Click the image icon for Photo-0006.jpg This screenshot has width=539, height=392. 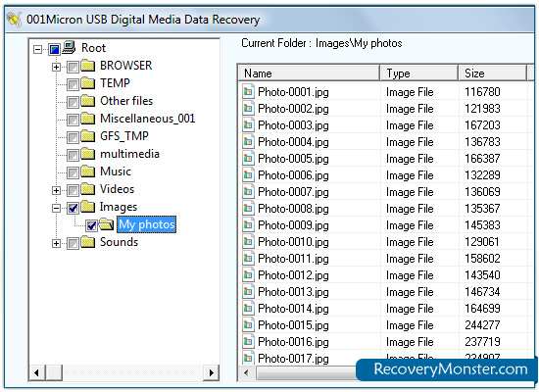click(x=248, y=175)
